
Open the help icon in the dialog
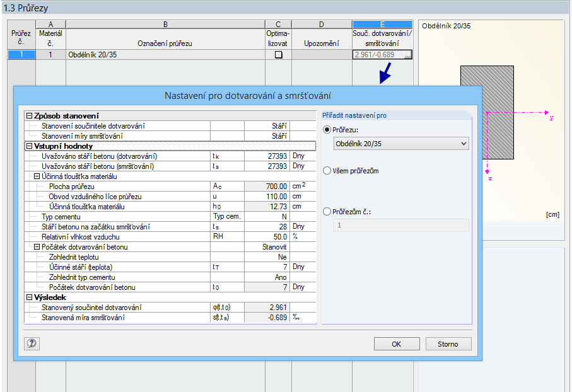32,343
